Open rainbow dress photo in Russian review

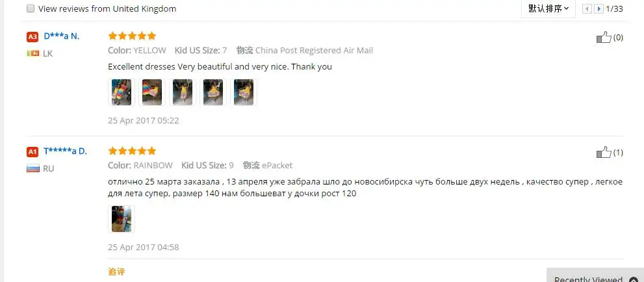[122, 219]
